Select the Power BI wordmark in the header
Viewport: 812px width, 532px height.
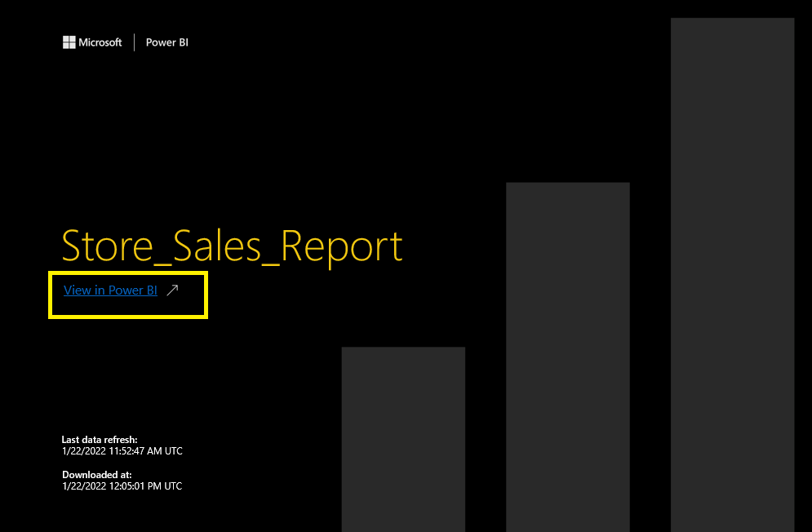tap(166, 42)
